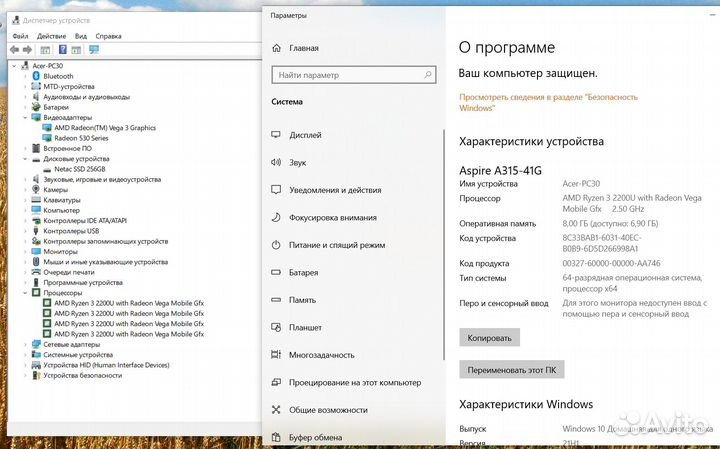The width and height of the screenshot is (720, 449).
Task: Click the Home icon in Settings
Action: click(276, 48)
